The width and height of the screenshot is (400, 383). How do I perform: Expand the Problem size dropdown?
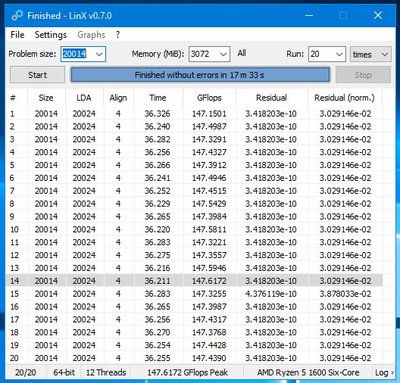(99, 54)
